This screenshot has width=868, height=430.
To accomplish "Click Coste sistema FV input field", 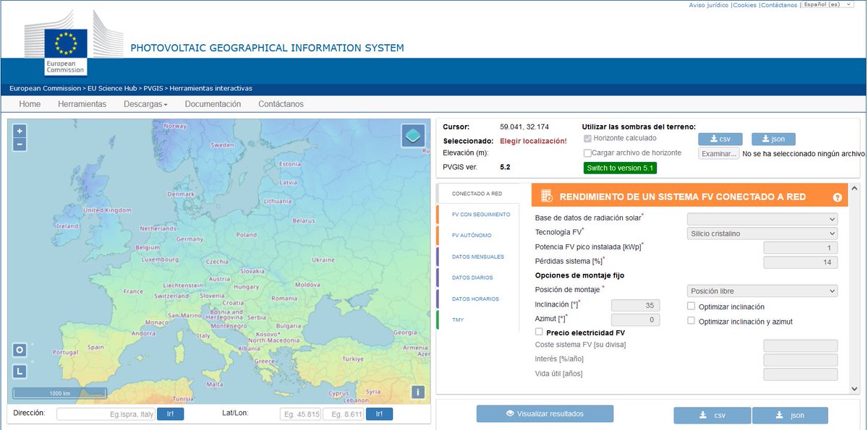I will pos(801,346).
